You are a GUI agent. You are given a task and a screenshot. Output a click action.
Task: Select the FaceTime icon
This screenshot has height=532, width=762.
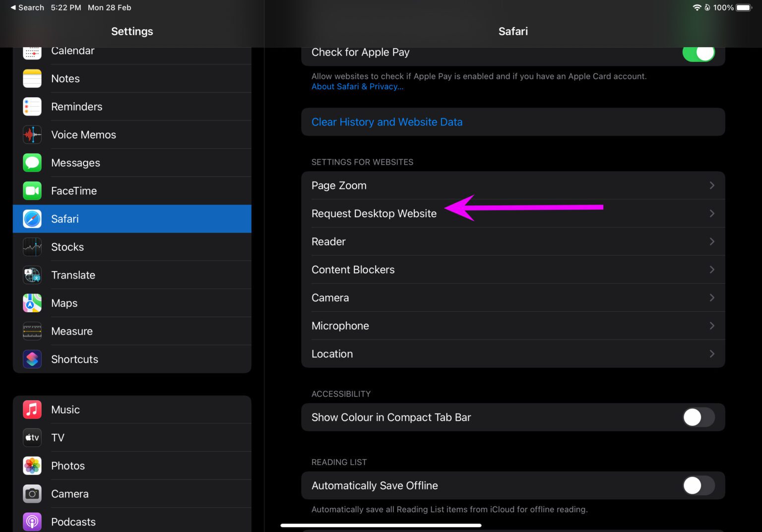(x=32, y=190)
